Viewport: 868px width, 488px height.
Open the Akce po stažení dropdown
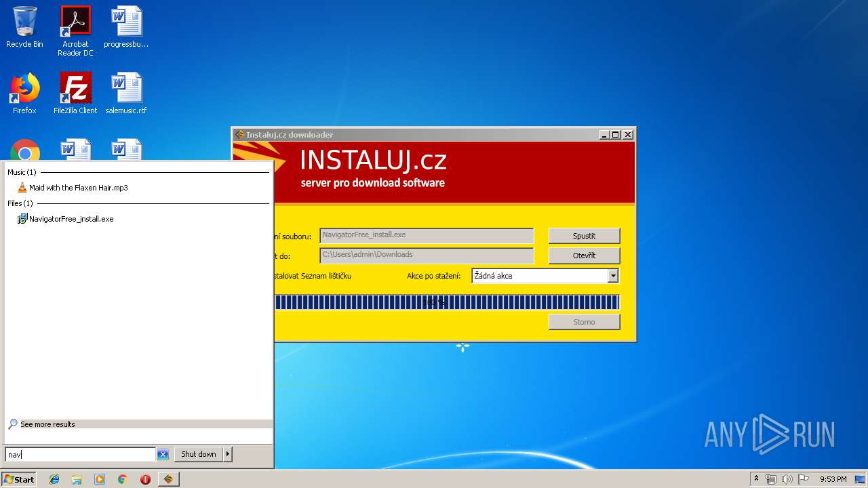(545, 276)
